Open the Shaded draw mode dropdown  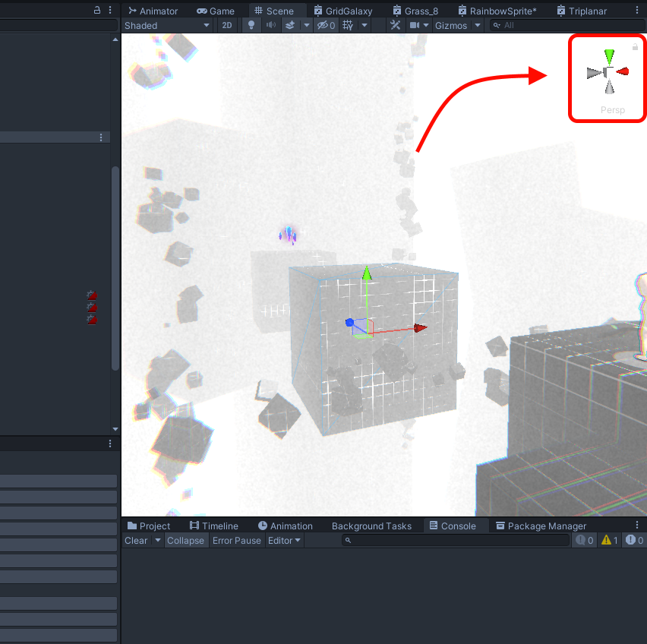pyautogui.click(x=167, y=25)
